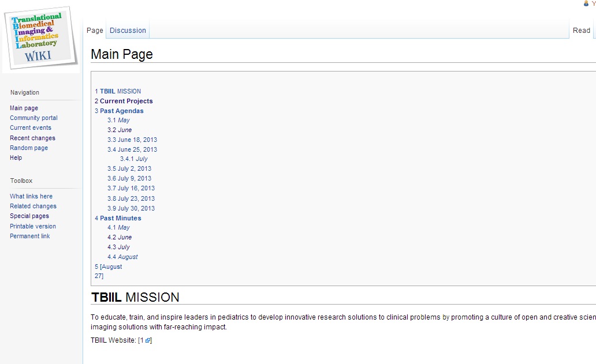This screenshot has width=596, height=364.
Task: Click the user icon at top right
Action: point(586,3)
